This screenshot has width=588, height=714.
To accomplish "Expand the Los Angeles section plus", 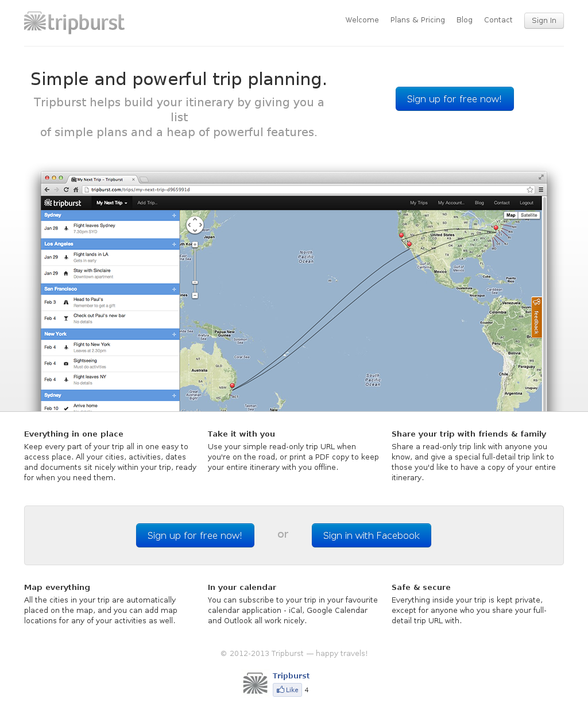I will pos(174,244).
